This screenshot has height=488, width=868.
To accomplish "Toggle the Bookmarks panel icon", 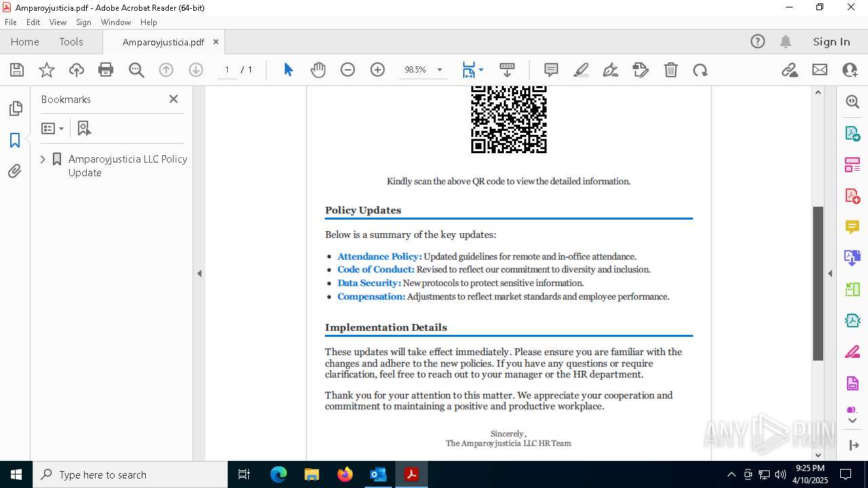I will pos(15,140).
